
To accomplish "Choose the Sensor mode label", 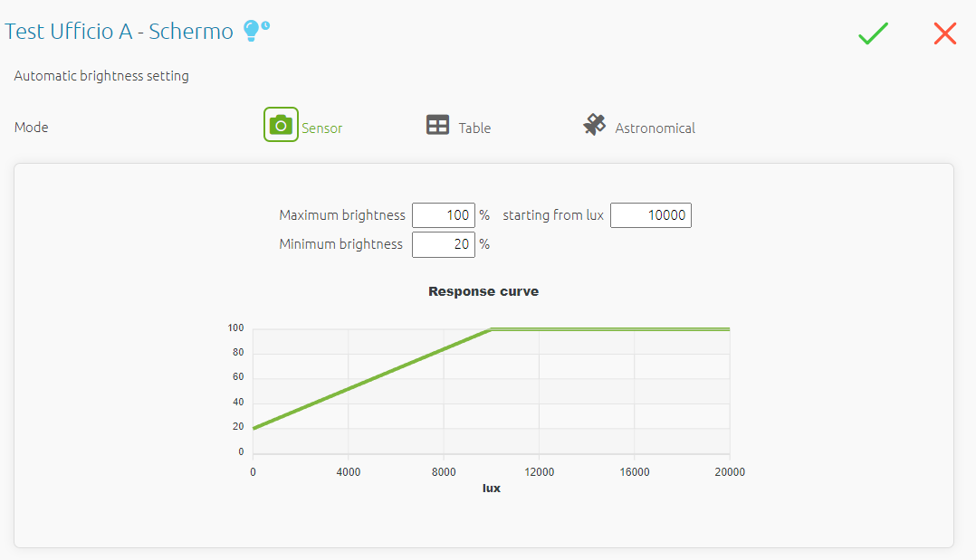I will (x=321, y=128).
